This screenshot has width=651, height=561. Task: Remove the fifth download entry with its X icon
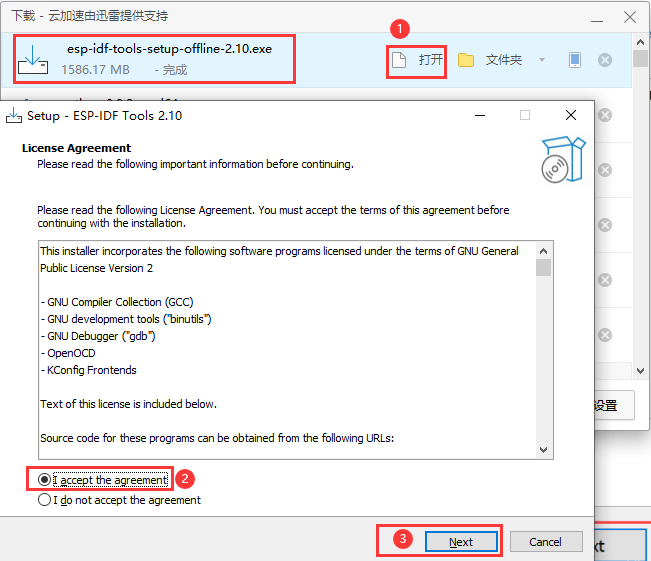(605, 280)
